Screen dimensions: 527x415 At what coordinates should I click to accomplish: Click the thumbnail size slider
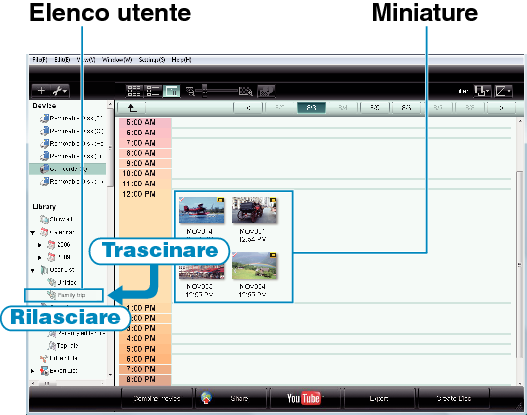point(217,91)
